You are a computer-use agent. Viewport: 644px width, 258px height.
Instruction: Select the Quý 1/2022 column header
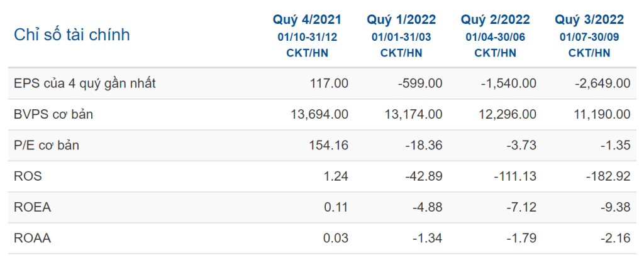click(x=401, y=20)
